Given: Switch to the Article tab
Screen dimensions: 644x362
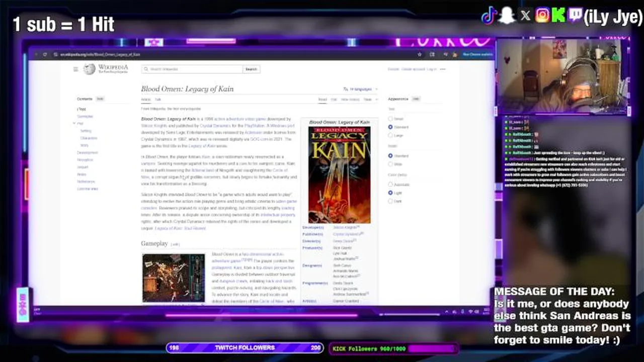Looking at the screenshot, I should click(145, 100).
